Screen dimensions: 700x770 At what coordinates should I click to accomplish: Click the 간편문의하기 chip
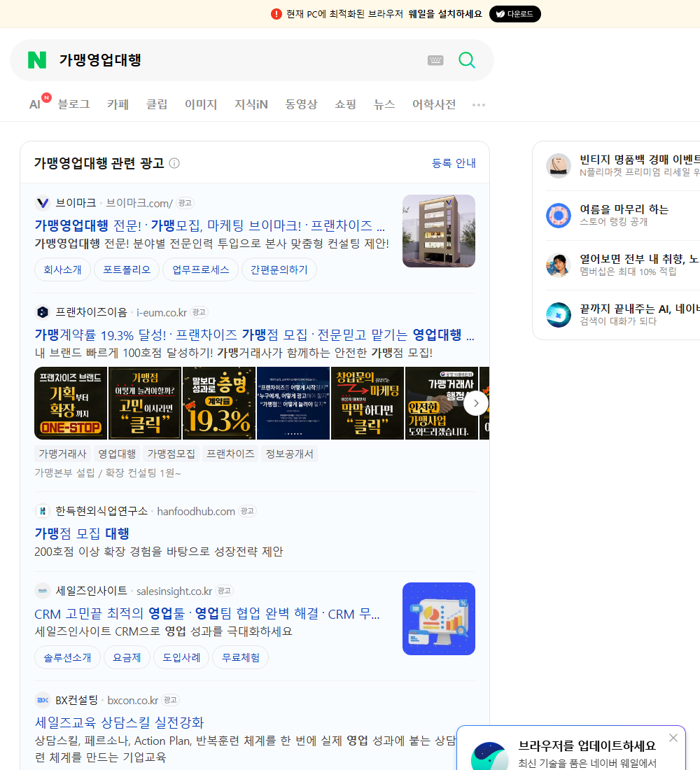tap(279, 269)
